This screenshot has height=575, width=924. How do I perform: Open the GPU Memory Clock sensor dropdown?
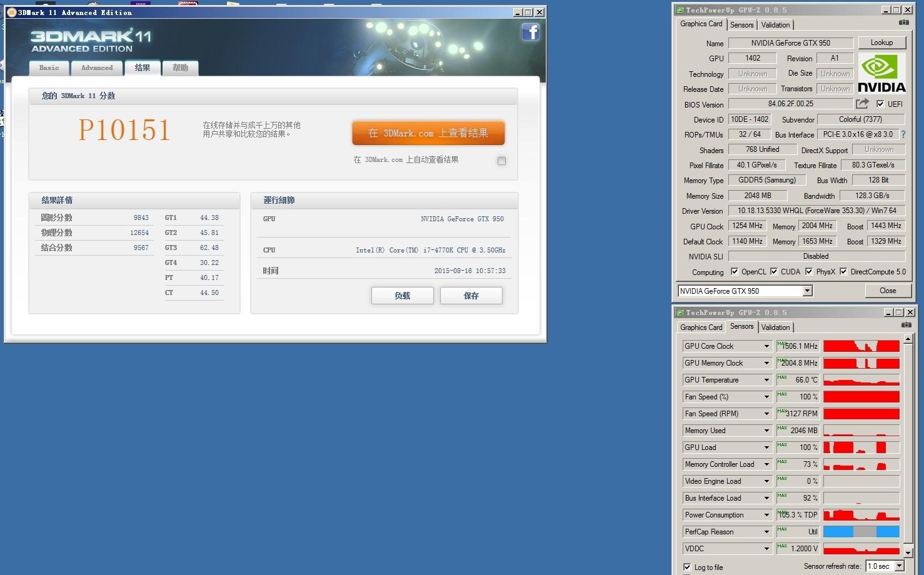(x=766, y=363)
